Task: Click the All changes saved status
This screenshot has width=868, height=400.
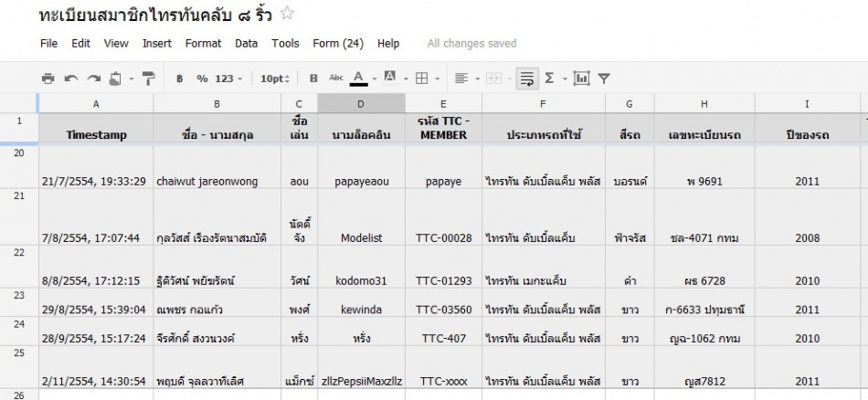Action: coord(471,43)
